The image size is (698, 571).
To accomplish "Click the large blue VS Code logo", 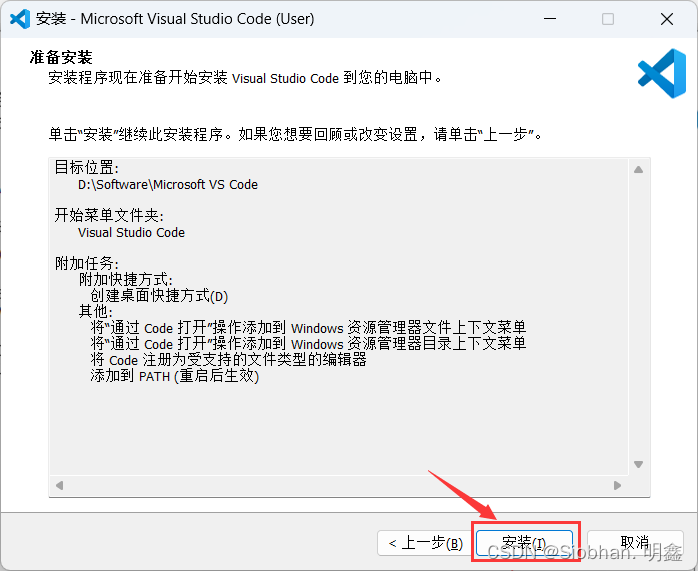I will [x=661, y=73].
